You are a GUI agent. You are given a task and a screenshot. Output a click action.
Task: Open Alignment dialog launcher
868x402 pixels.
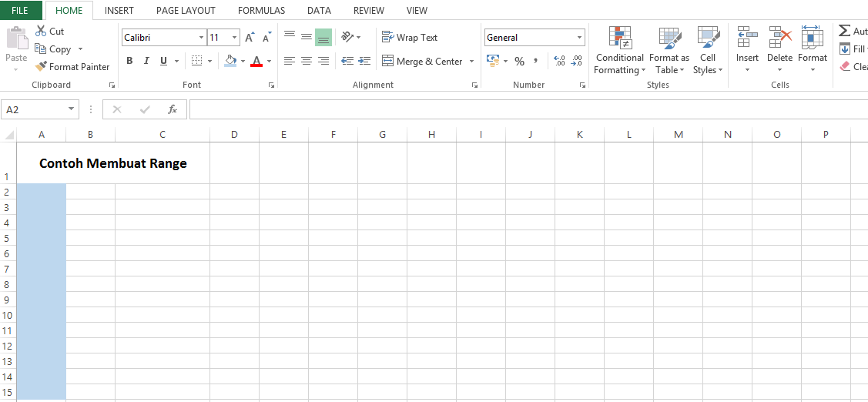(474, 85)
